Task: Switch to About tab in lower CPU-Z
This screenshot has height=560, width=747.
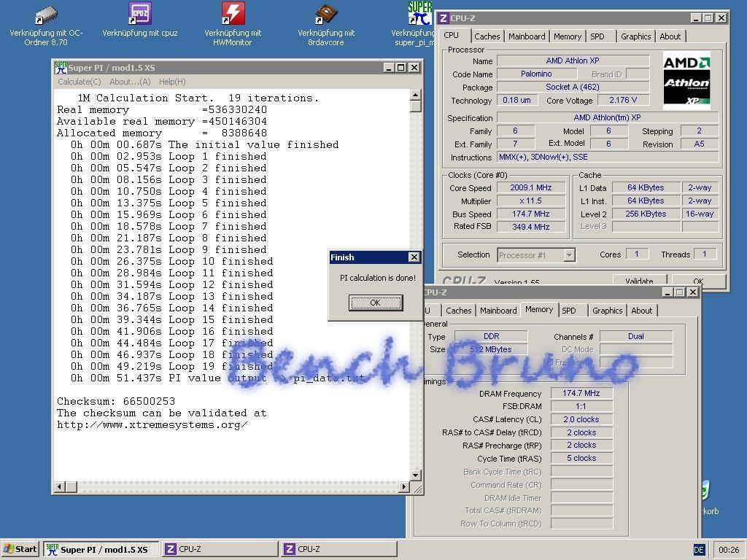Action: (x=641, y=311)
